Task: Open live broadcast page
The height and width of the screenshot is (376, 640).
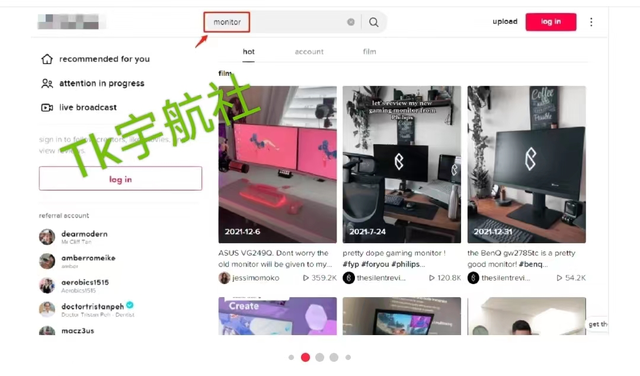Action: pos(88,107)
